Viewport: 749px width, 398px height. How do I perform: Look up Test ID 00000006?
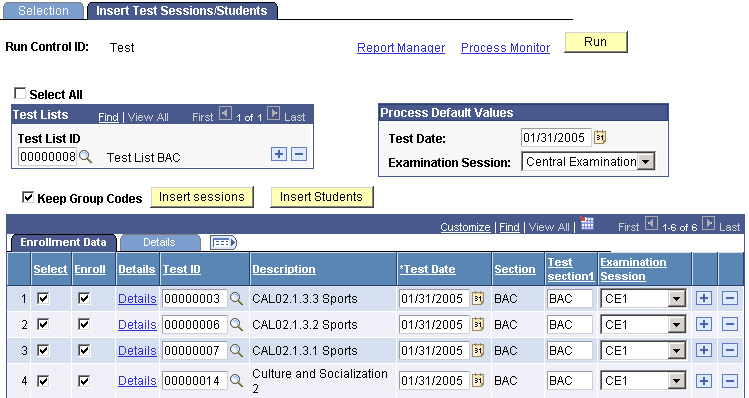click(236, 324)
